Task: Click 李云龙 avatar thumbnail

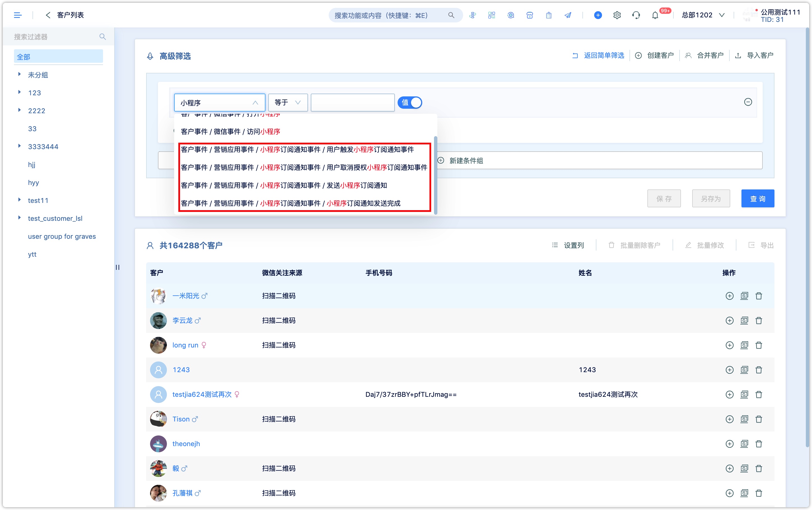Action: tap(158, 321)
